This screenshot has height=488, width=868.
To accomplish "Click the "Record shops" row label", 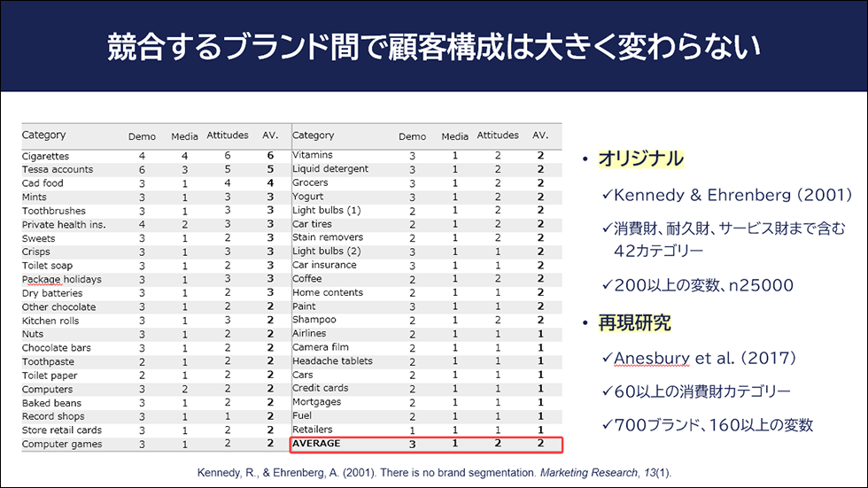I will pyautogui.click(x=53, y=416).
